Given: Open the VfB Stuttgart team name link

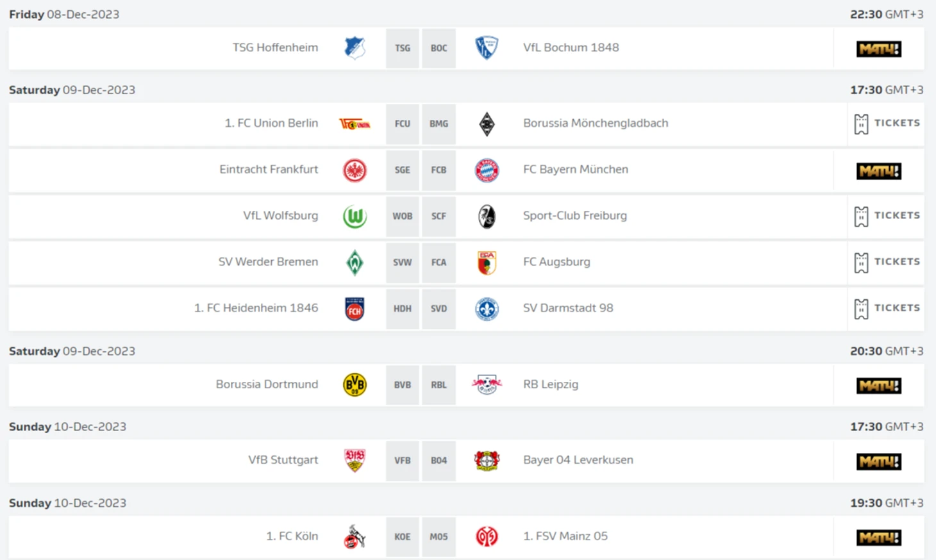Looking at the screenshot, I should click(x=283, y=460).
